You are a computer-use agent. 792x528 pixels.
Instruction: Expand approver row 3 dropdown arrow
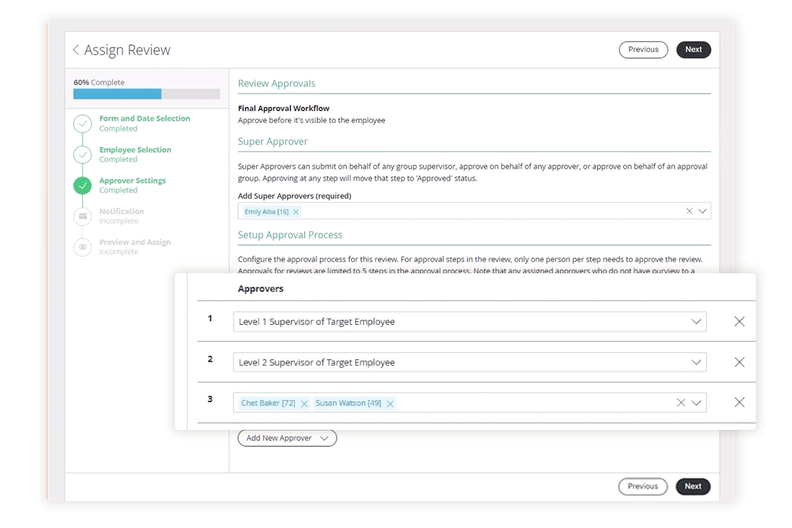coord(697,403)
